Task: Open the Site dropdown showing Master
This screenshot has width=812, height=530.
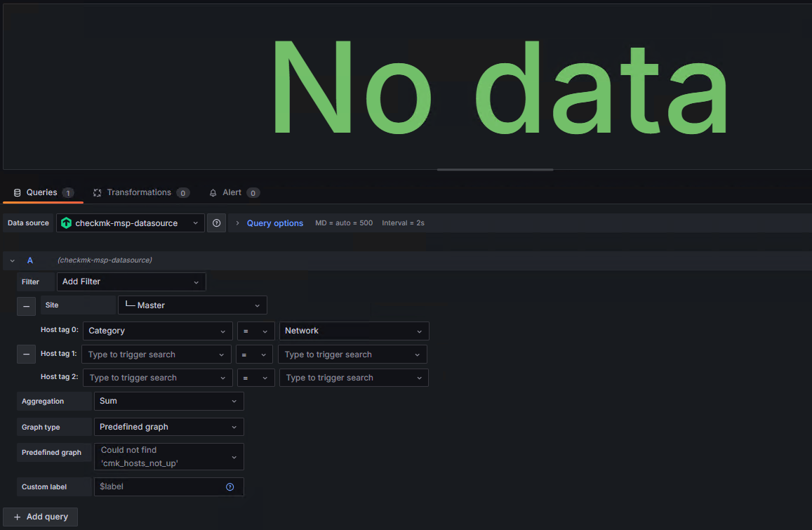Action: 192,305
